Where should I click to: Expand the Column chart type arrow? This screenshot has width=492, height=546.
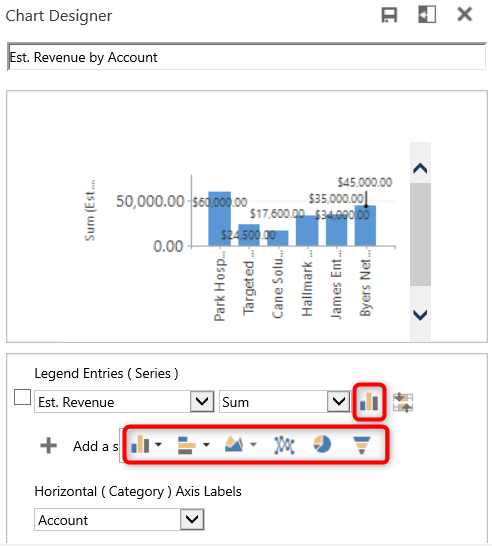(158, 444)
